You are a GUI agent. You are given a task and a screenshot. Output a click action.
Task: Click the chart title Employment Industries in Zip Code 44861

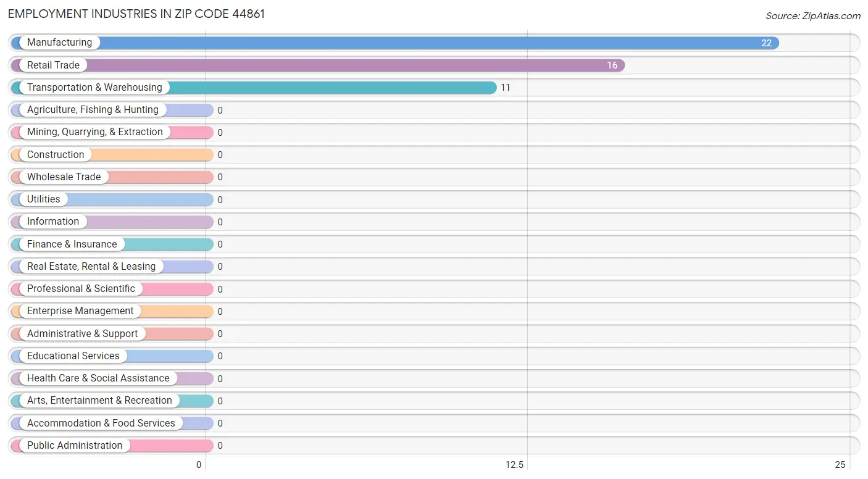pos(136,14)
